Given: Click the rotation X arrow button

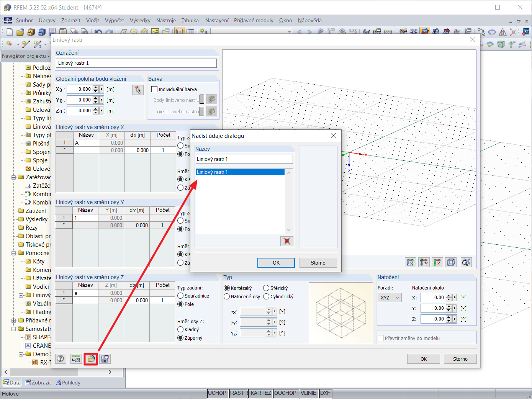Looking at the screenshot, I should click(455, 298).
